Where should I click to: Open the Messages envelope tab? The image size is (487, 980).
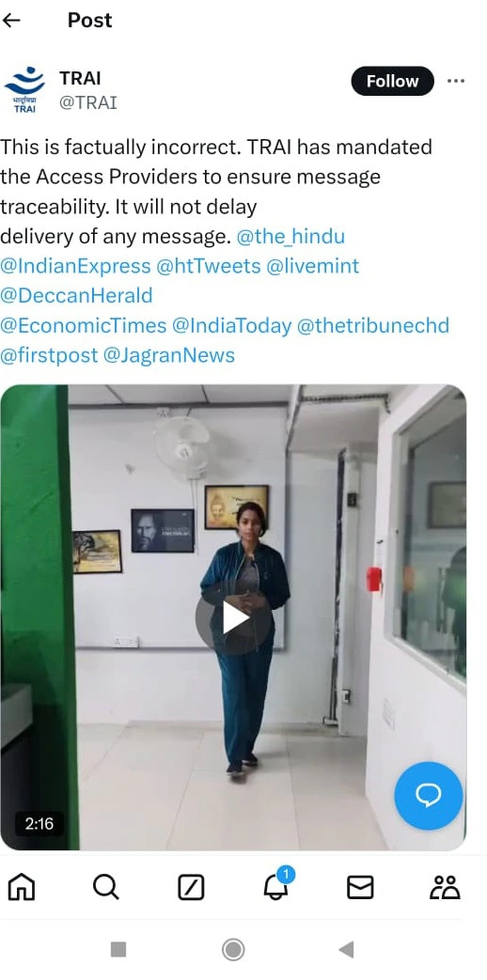[x=360, y=887]
